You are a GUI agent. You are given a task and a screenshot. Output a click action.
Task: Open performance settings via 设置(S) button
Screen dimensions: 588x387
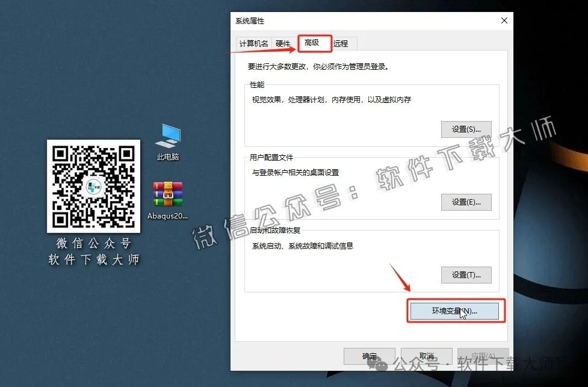point(466,129)
